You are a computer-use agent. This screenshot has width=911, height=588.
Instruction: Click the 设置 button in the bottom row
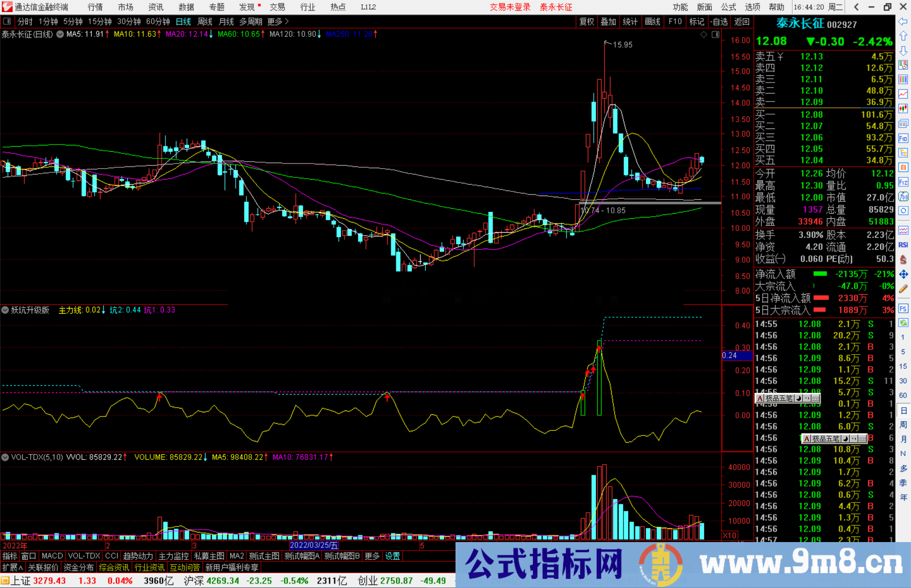click(392, 556)
